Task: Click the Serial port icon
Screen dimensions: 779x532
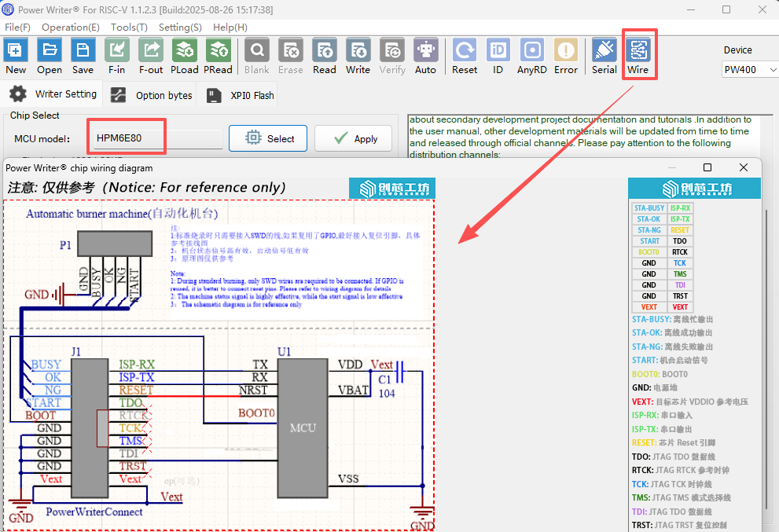Action: 604,57
